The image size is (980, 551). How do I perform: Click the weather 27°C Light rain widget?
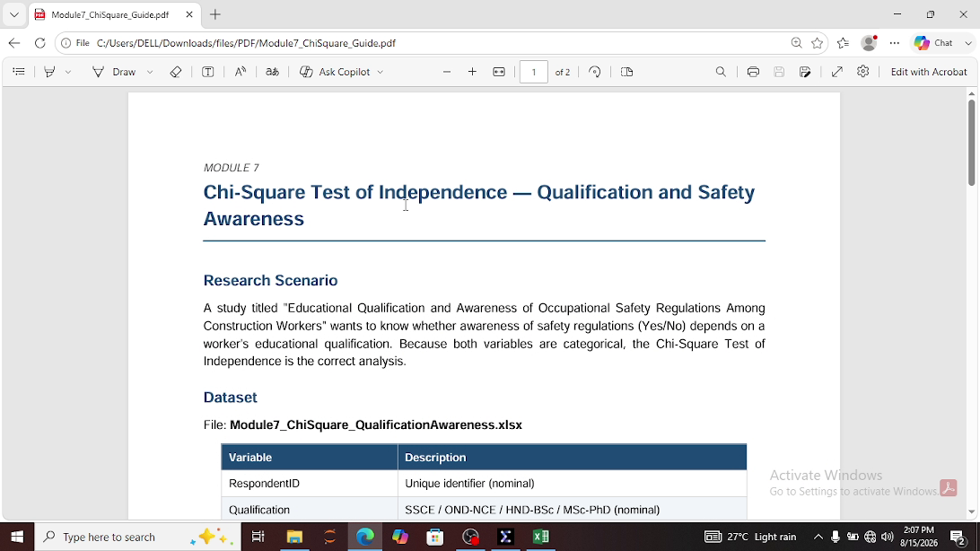coord(750,537)
